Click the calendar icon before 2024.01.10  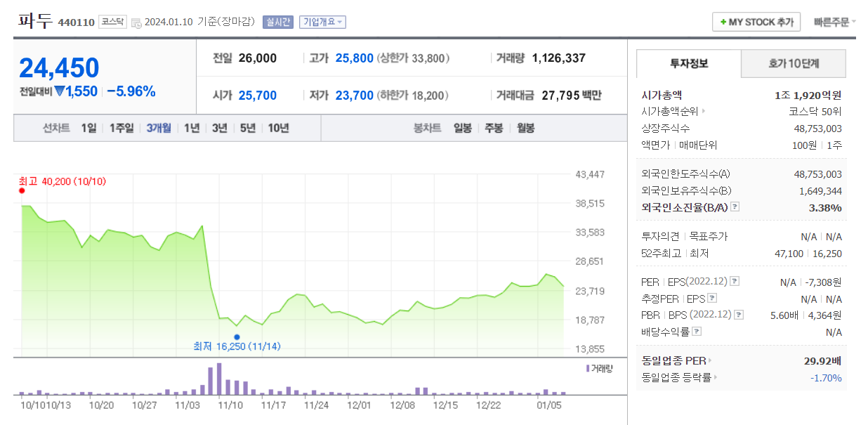136,22
